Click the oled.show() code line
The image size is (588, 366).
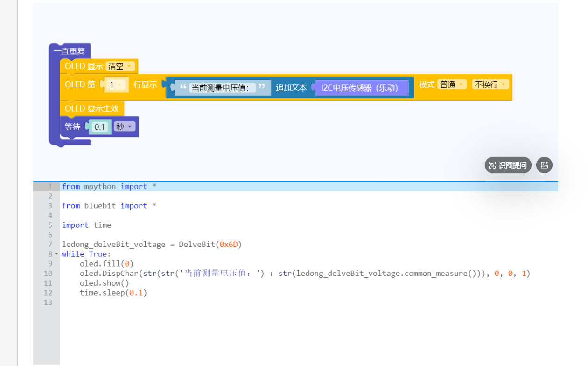coord(105,283)
